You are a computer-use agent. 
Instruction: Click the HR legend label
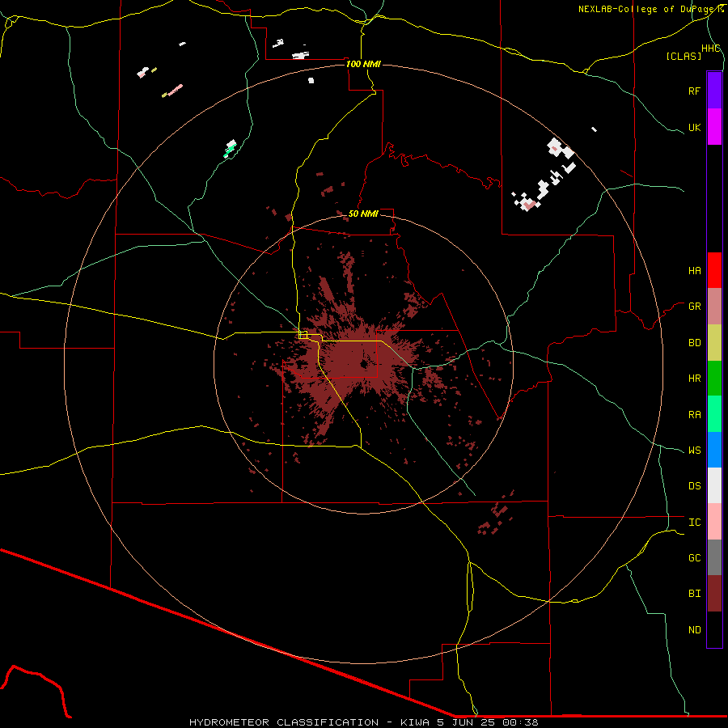pyautogui.click(x=694, y=379)
